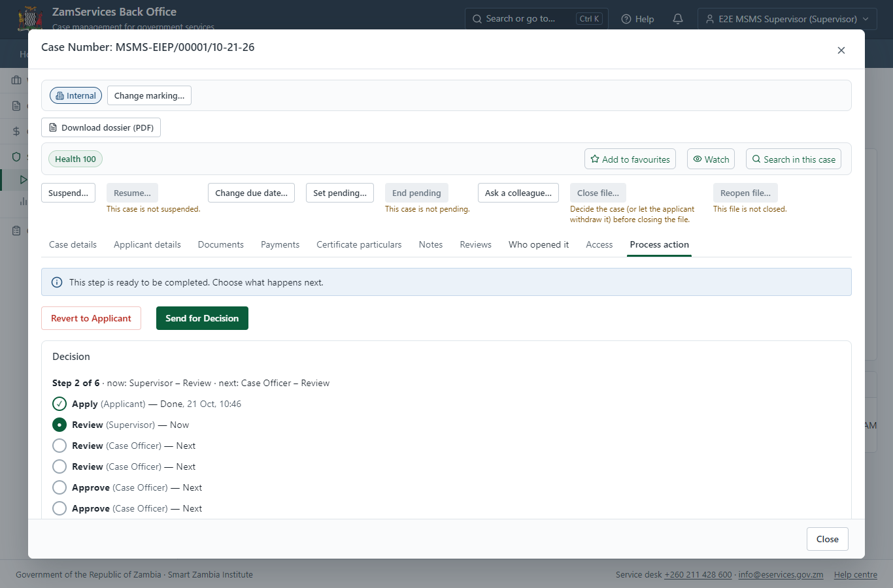
Task: Switch to the Case details tab
Action: tap(73, 244)
